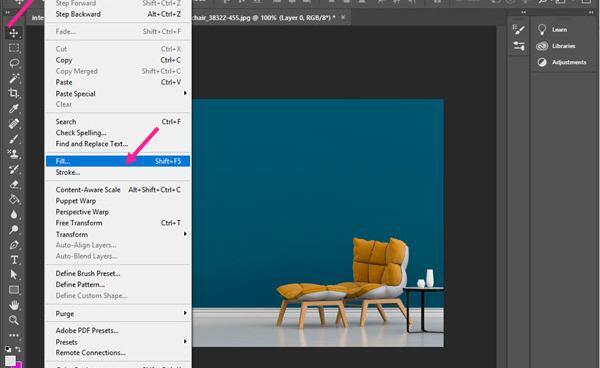Image resolution: width=600 pixels, height=368 pixels.
Task: Select Stroke from the Edit menu
Action: coord(118,172)
